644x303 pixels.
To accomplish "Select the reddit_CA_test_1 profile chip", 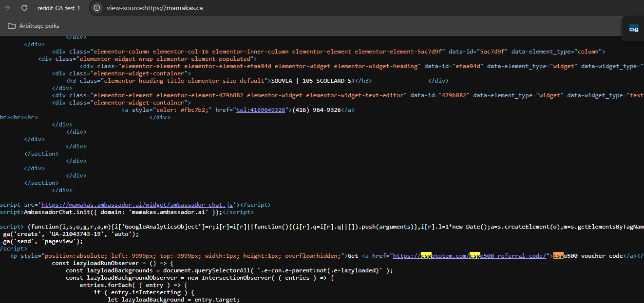I will (58, 8).
